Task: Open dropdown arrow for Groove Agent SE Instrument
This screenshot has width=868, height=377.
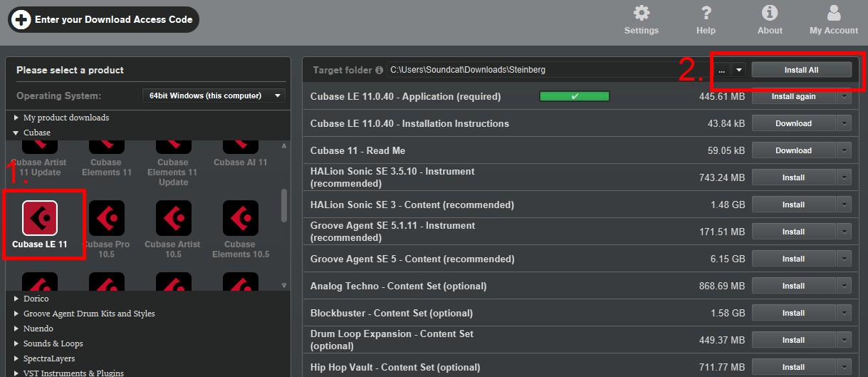Action: 844,232
